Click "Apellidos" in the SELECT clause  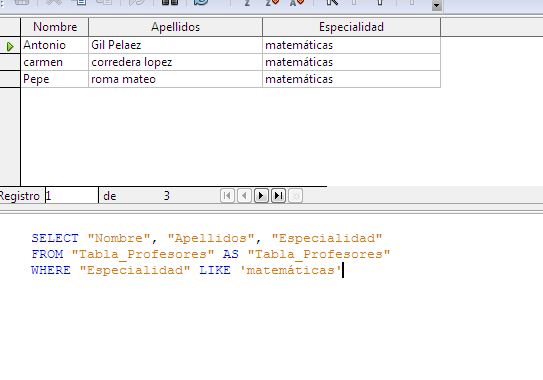(212, 238)
